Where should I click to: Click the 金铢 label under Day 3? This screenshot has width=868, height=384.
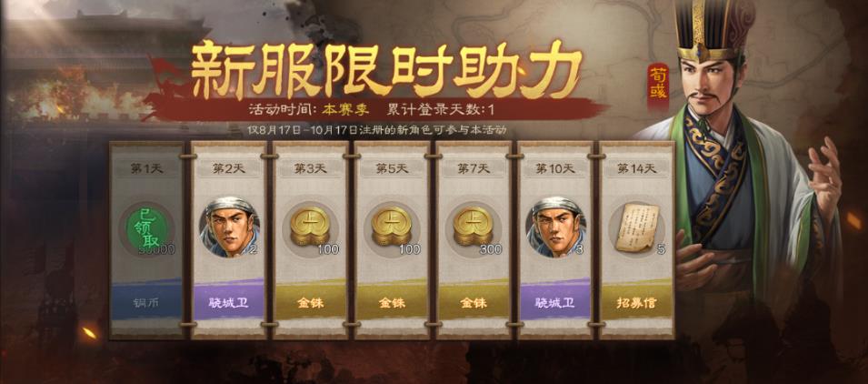(x=310, y=303)
